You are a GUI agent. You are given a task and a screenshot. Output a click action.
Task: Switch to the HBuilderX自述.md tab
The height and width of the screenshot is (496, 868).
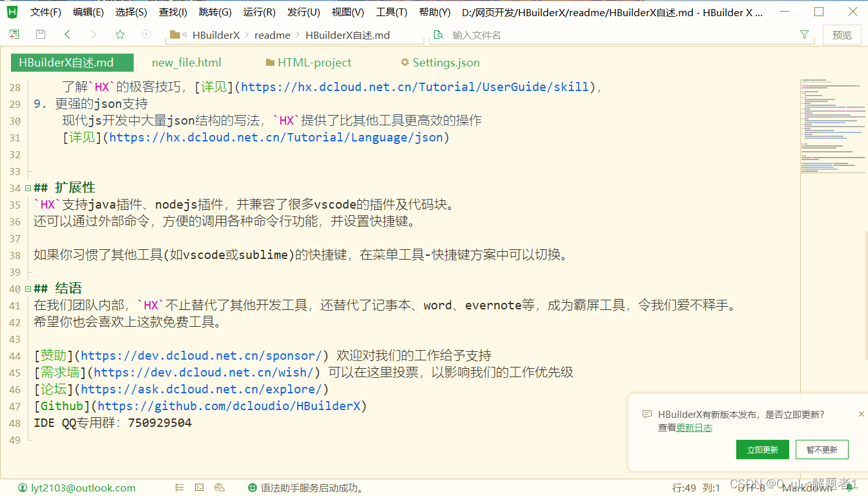[72, 63]
